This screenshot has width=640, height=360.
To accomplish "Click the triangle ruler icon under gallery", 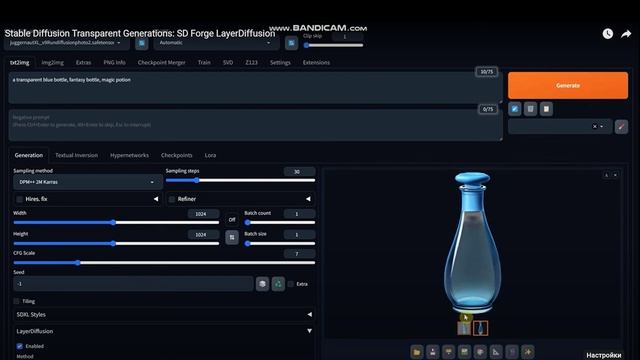I will point(496,352).
